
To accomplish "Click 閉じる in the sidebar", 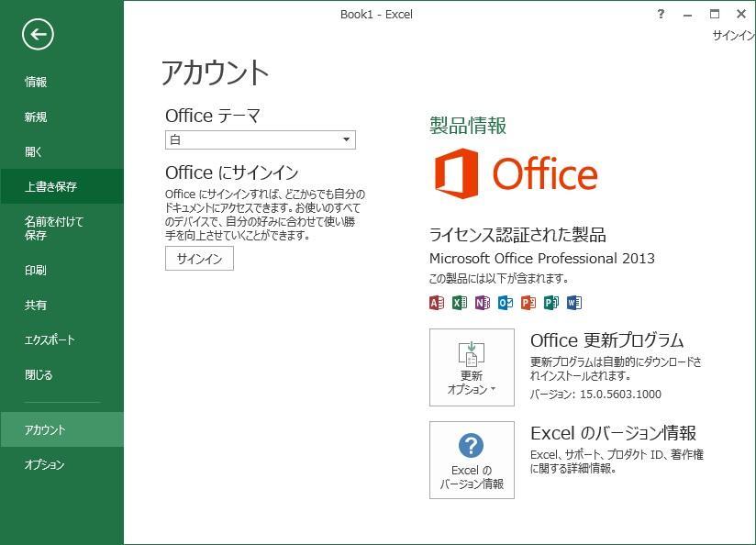I will tap(62, 374).
